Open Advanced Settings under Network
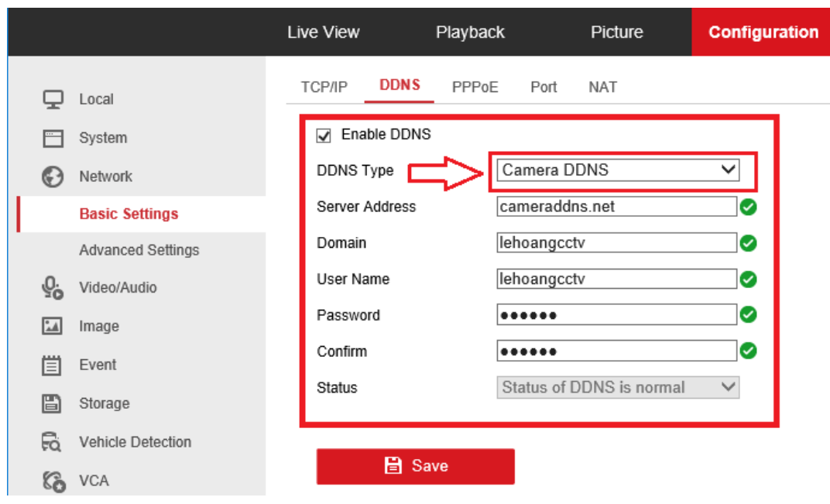The image size is (830, 504). pyautogui.click(x=139, y=250)
